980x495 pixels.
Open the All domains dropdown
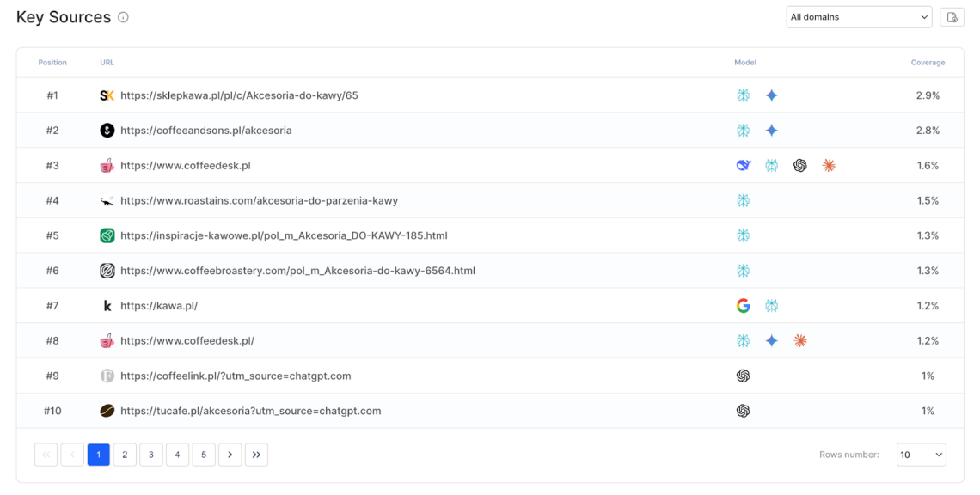coord(859,16)
